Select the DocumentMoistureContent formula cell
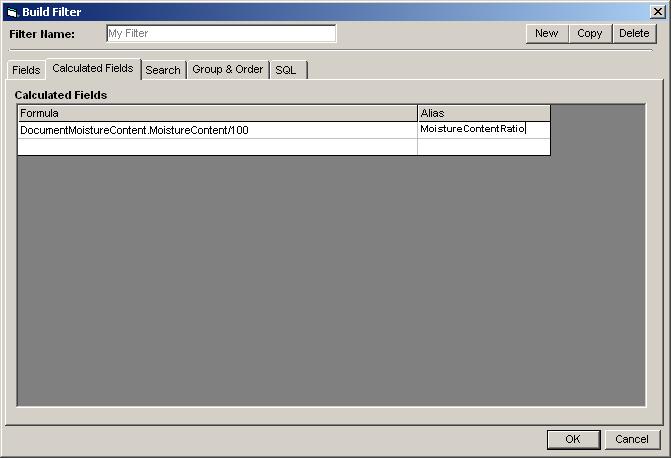The width and height of the screenshot is (671, 458). pyautogui.click(x=217, y=130)
